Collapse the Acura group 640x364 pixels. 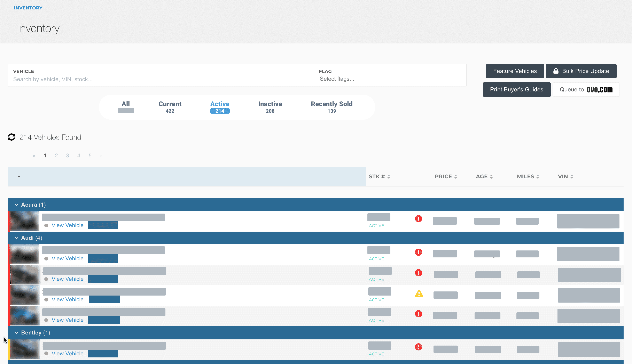tap(16, 205)
